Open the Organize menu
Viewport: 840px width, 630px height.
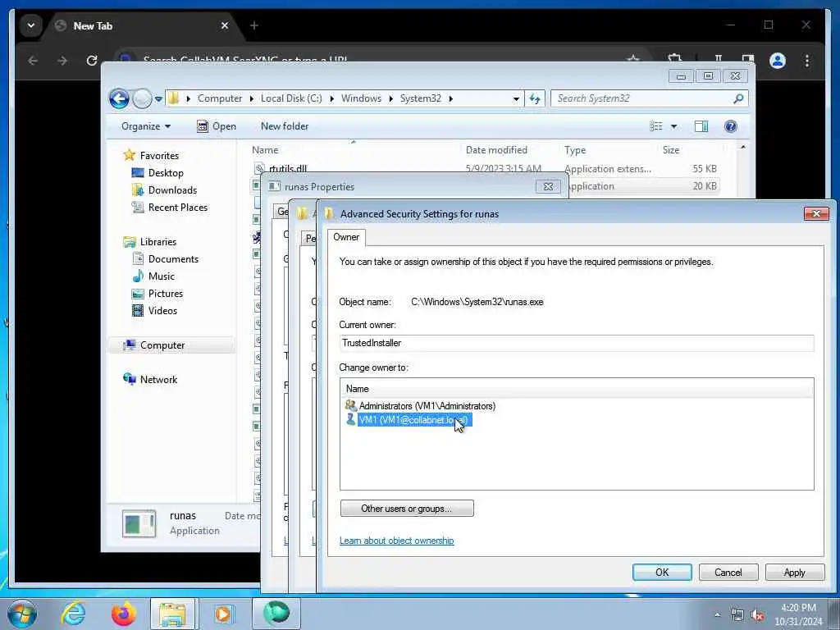point(146,126)
